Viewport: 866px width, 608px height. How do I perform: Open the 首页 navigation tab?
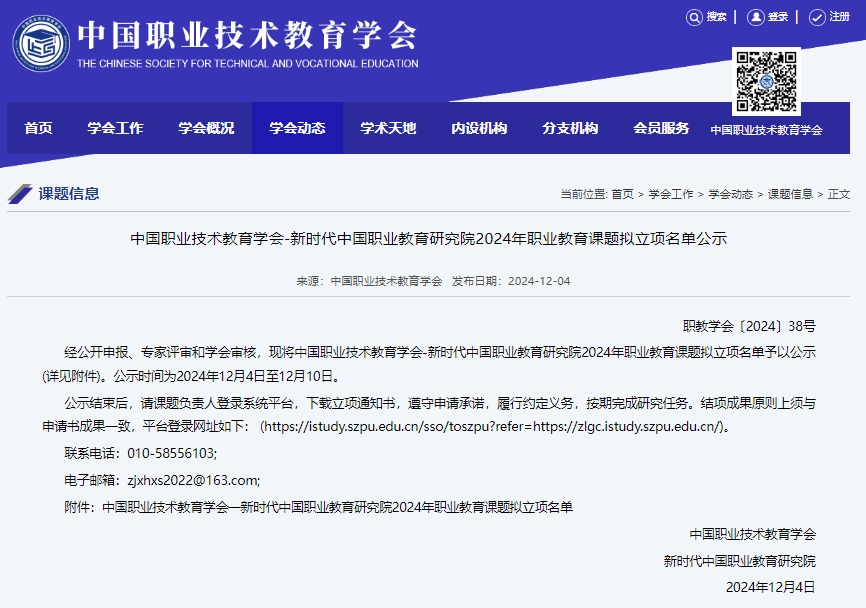(x=38, y=128)
